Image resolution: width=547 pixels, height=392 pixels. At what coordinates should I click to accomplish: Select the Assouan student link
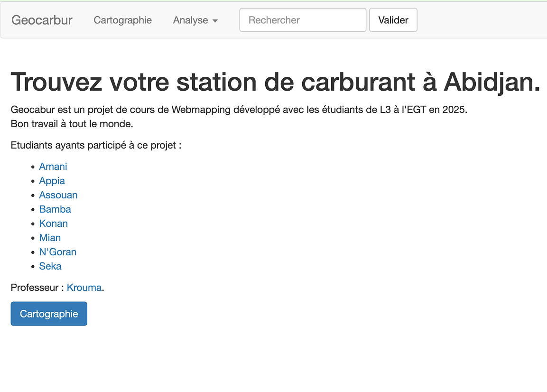pos(58,195)
